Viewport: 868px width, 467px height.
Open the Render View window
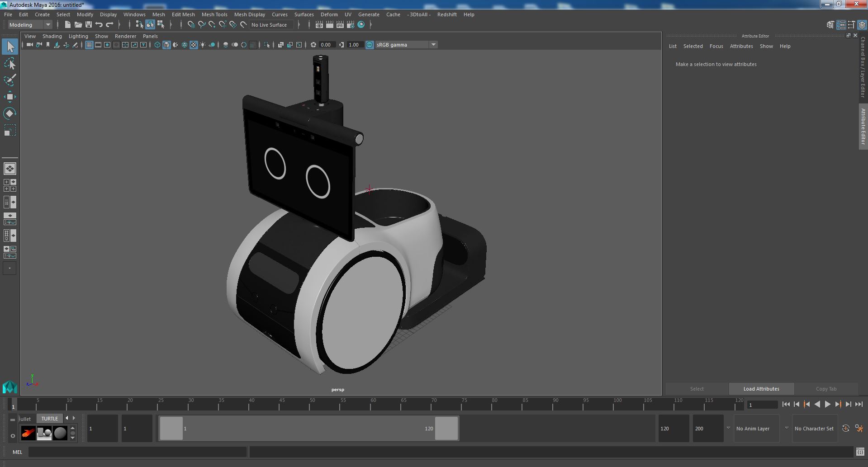pos(319,25)
